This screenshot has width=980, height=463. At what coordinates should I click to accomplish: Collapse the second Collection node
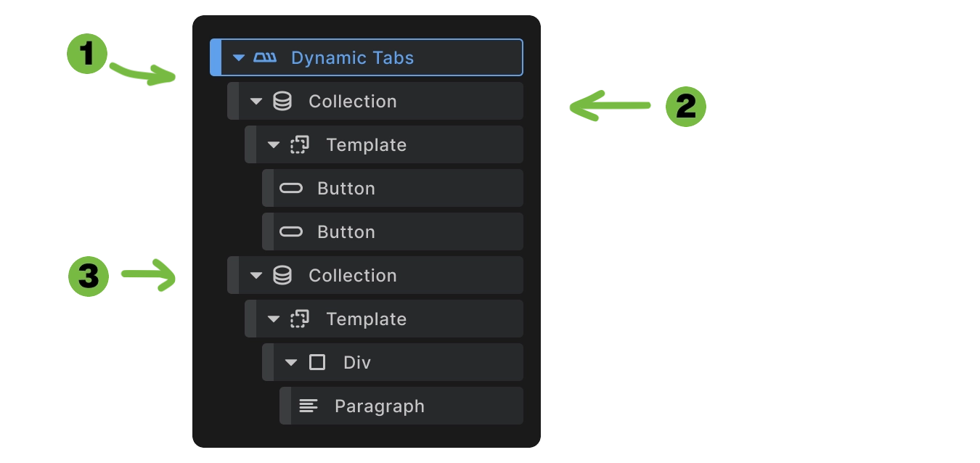click(x=256, y=275)
